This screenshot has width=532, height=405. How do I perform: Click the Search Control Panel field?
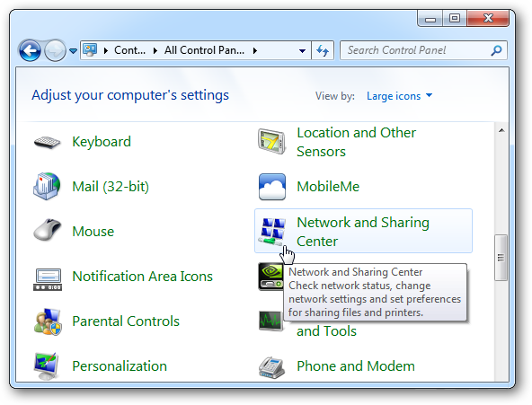tap(423, 50)
